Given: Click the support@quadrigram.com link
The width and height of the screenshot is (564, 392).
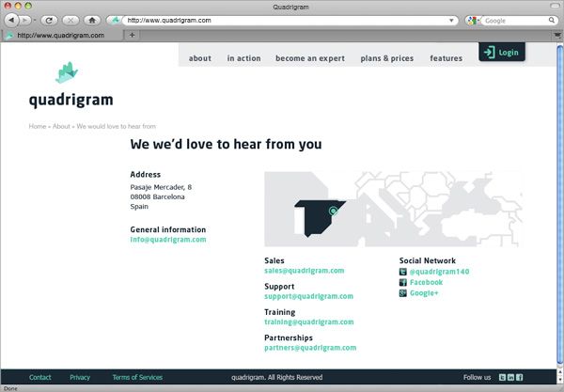Looking at the screenshot, I should click(308, 296).
